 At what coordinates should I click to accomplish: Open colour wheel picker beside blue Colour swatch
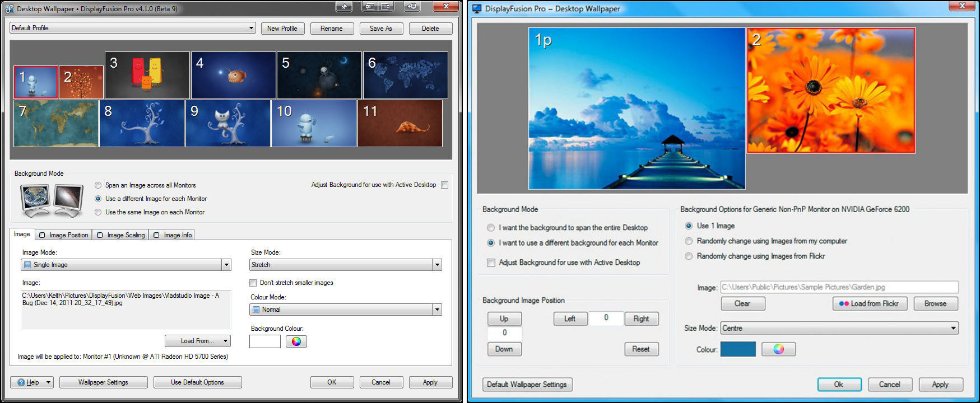point(778,349)
